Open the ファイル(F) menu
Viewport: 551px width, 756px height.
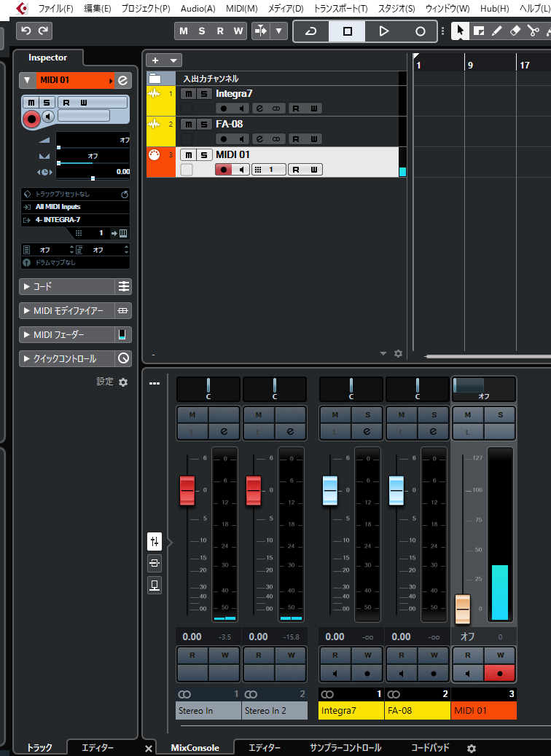55,8
